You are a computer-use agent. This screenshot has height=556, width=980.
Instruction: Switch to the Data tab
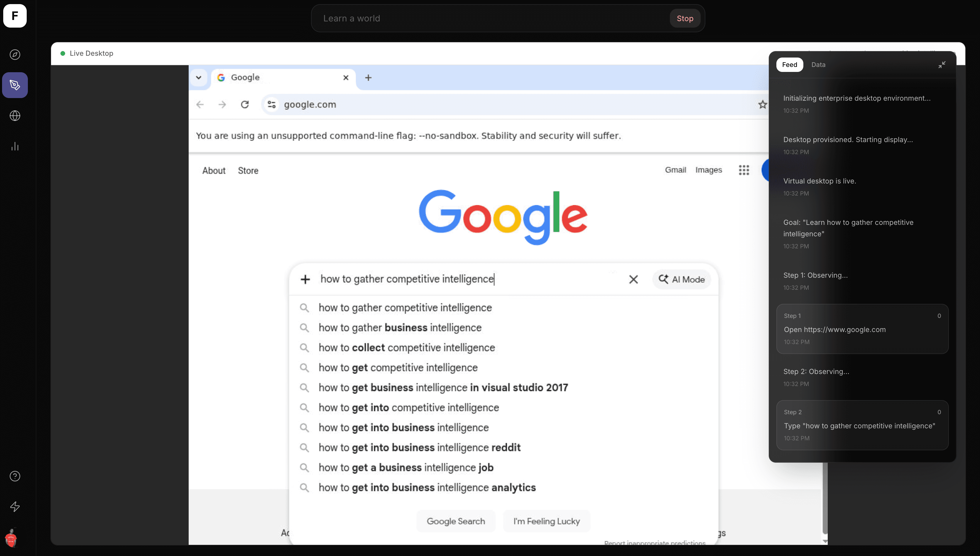point(818,65)
